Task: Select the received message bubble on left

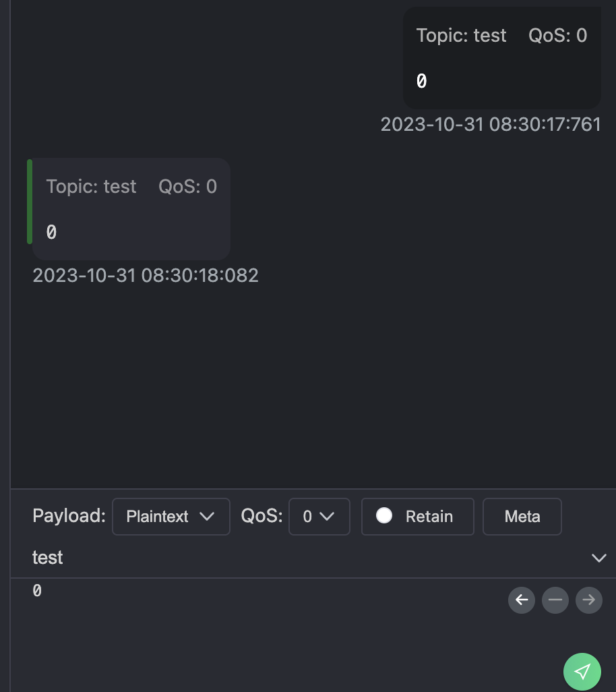Action: pos(131,209)
